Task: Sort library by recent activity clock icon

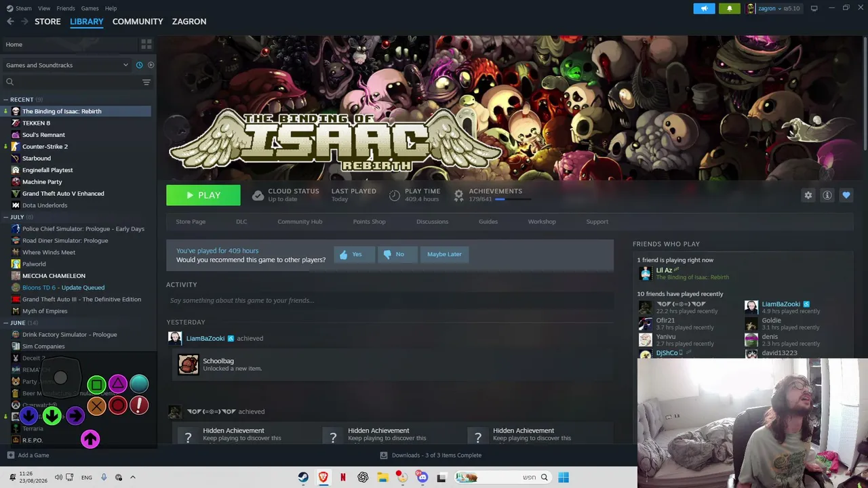Action: 139,65
